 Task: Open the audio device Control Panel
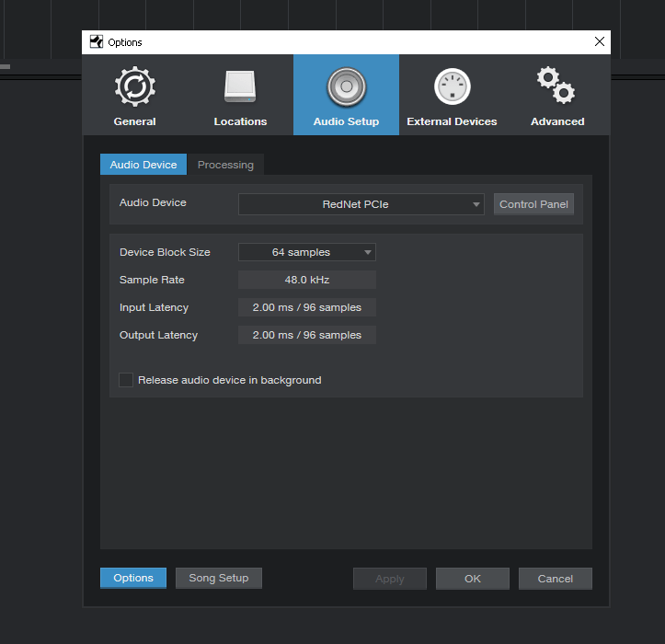point(533,204)
